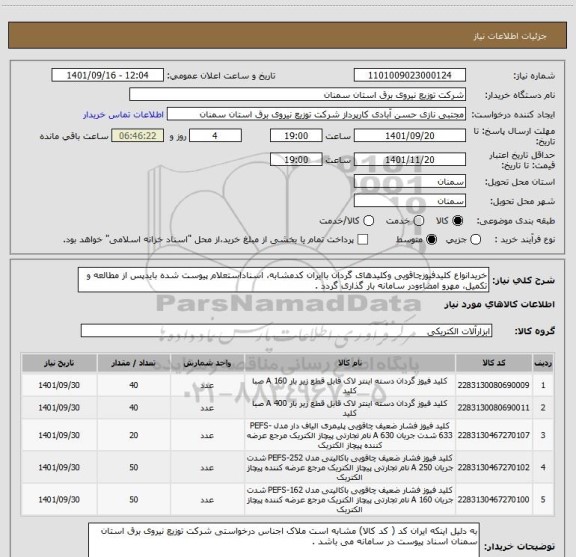Click quantity 50 in row 5
576x557 pixels.
tap(134, 499)
